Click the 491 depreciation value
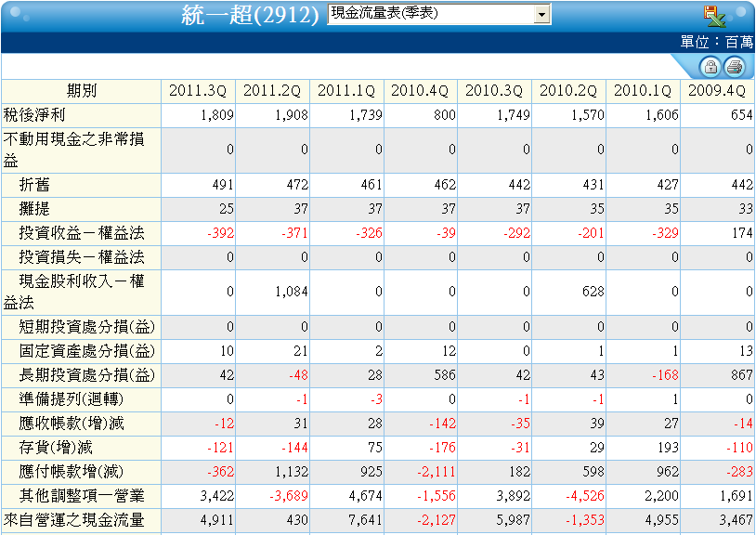Image resolution: width=756 pixels, height=535 pixels. tap(223, 185)
